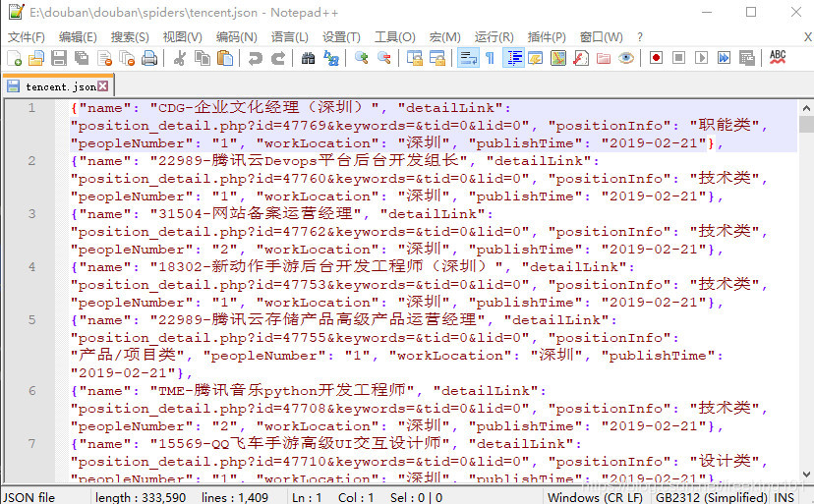The width and height of the screenshot is (814, 504).
Task: Open the 视图(V) menu
Action: point(182,37)
